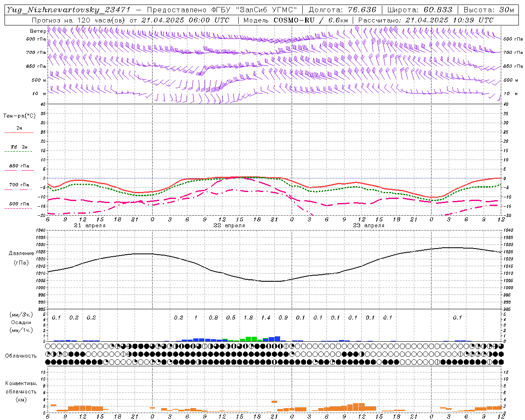Click the Рассчитано: 21.04.2025 10:39 UTC timestamp
Screen dimensions: 525x420
pyautogui.click(x=426, y=20)
